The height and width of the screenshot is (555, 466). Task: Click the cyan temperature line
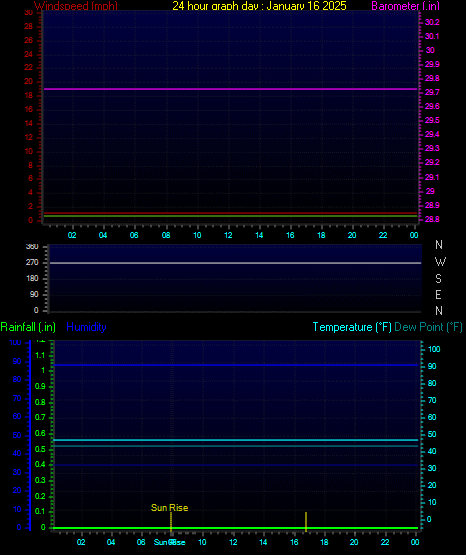[235, 440]
